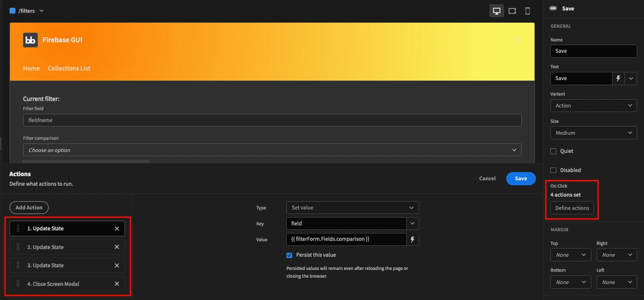The height and width of the screenshot is (300, 644).
Task: Click the Firebase GUI title
Action: [62, 40]
